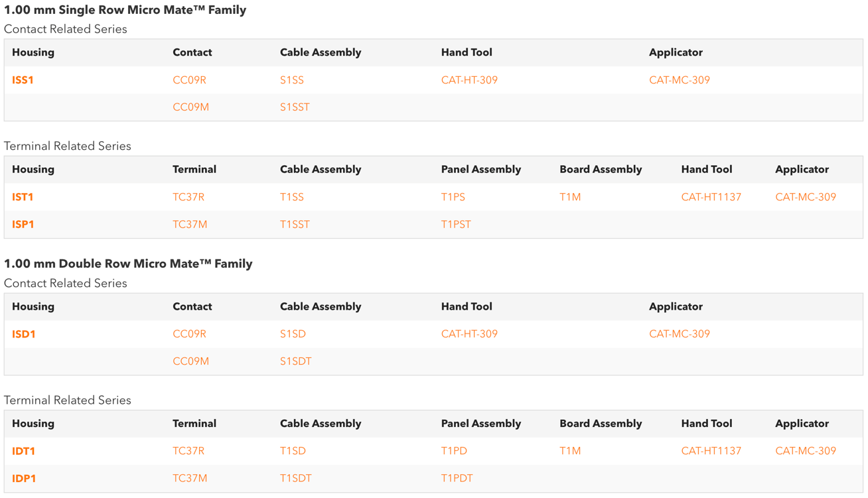Open the S1SS cable assembly link
868x498 pixels.
[x=292, y=80]
